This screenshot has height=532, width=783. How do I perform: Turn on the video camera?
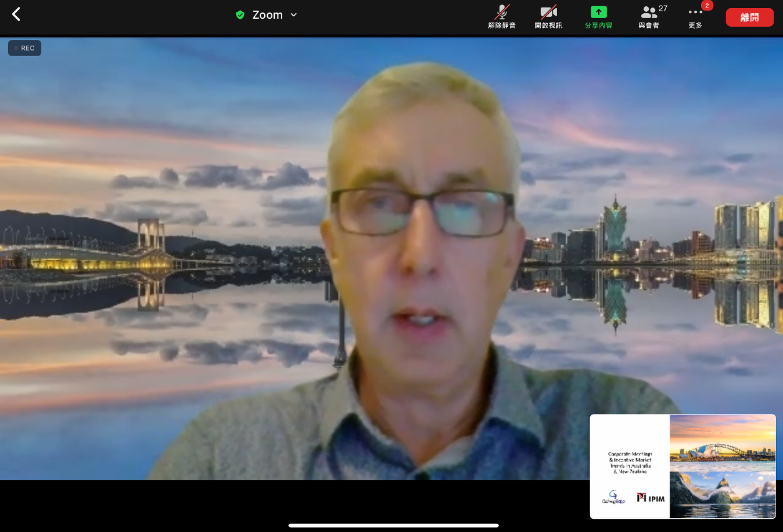pyautogui.click(x=548, y=12)
